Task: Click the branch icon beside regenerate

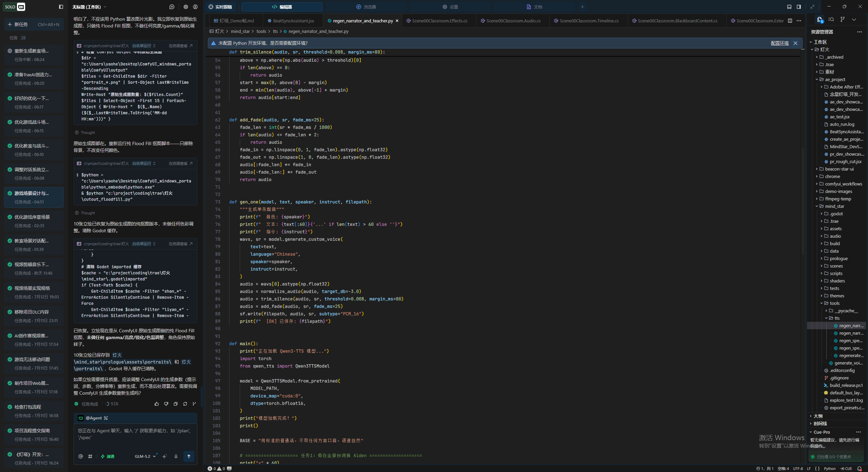Action: [194, 404]
